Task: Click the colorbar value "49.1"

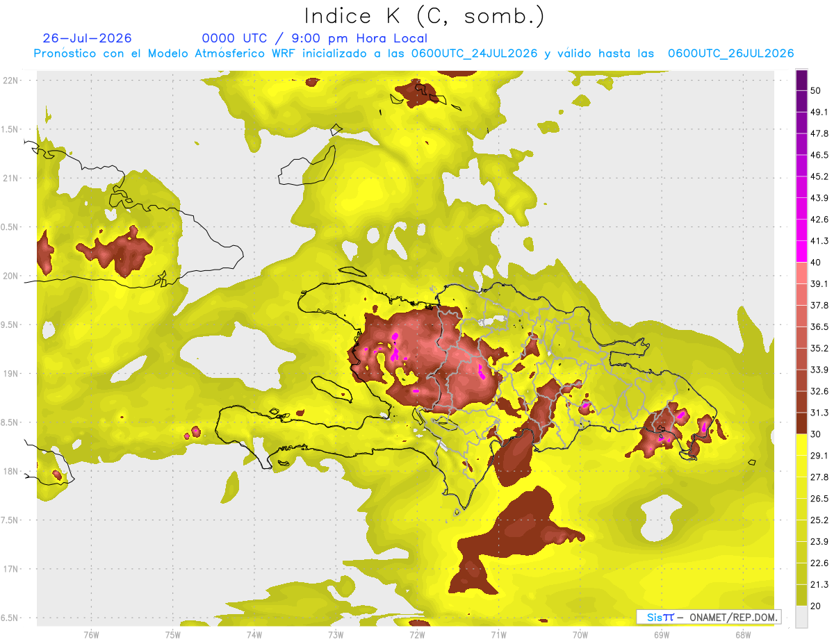Action: tap(819, 112)
